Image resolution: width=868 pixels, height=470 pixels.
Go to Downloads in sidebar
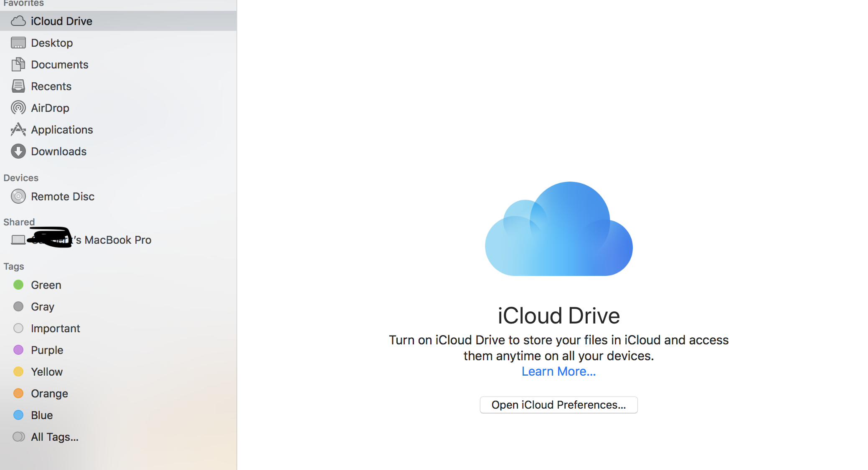pyautogui.click(x=58, y=152)
